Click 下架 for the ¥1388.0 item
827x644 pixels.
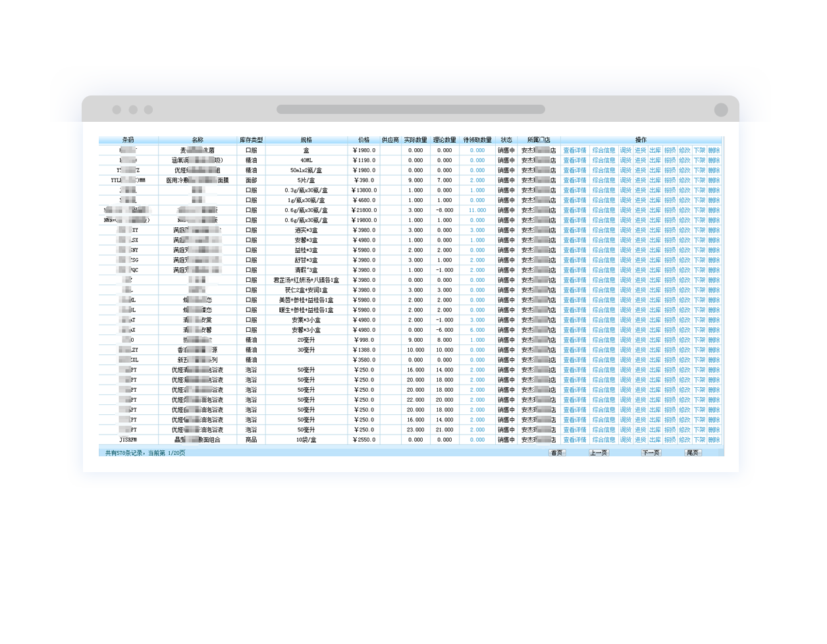tap(699, 350)
